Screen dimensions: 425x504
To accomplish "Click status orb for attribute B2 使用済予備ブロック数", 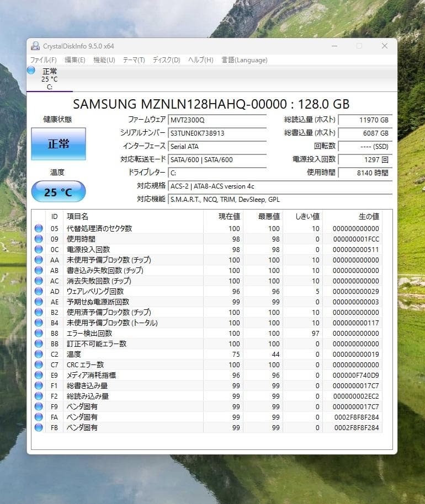I will point(39,312).
